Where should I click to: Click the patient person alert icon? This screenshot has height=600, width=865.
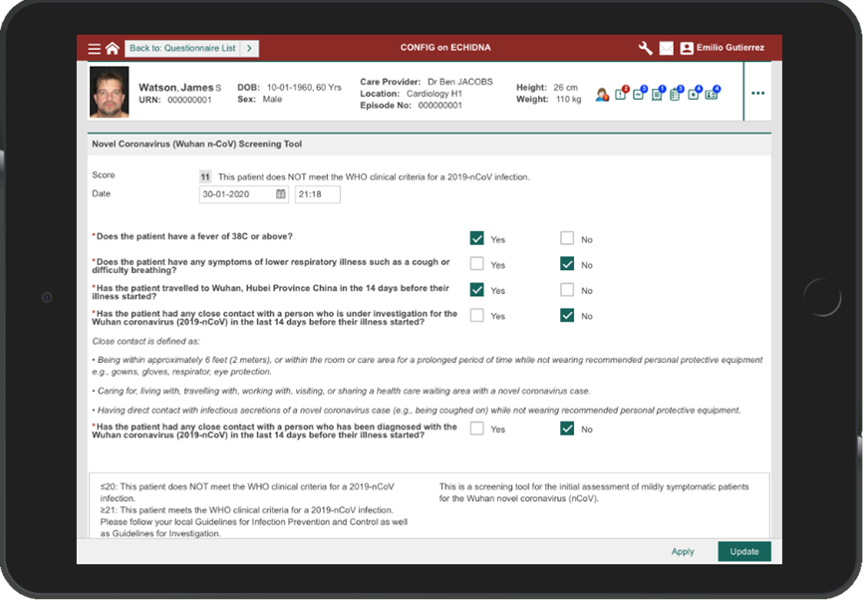602,94
